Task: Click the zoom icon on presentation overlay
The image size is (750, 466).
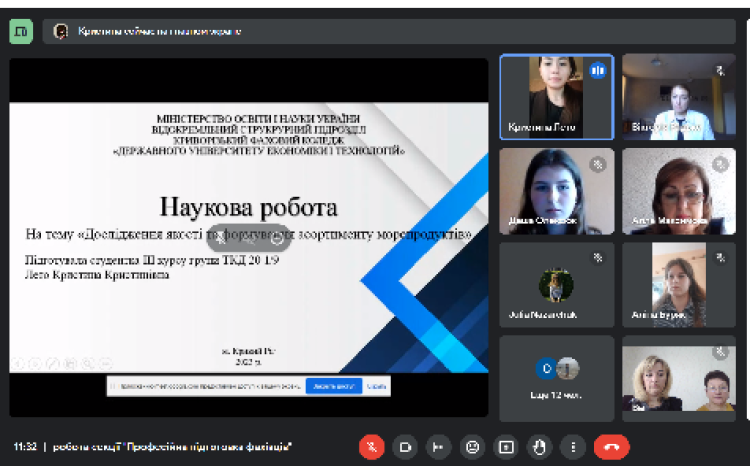Action: (277, 239)
